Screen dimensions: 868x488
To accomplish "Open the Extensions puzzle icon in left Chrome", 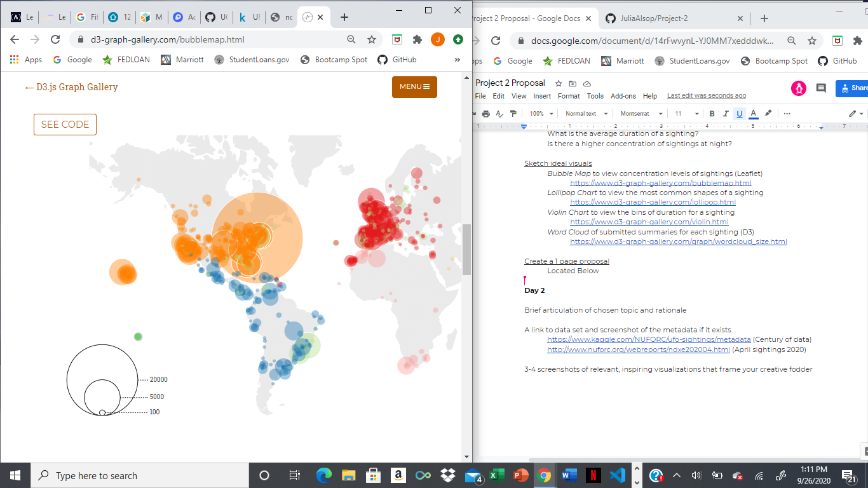I will pyautogui.click(x=417, y=39).
